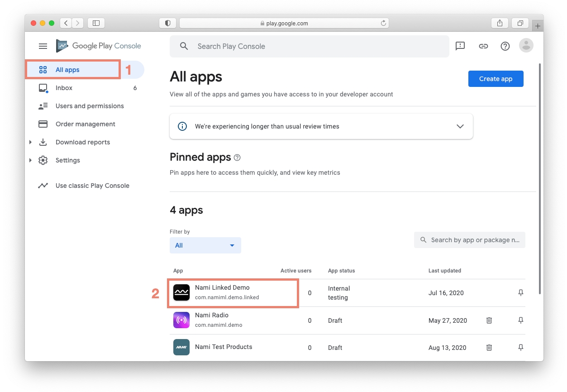Open the Nami Linked Demo app
This screenshot has width=567, height=392.
pos(222,287)
